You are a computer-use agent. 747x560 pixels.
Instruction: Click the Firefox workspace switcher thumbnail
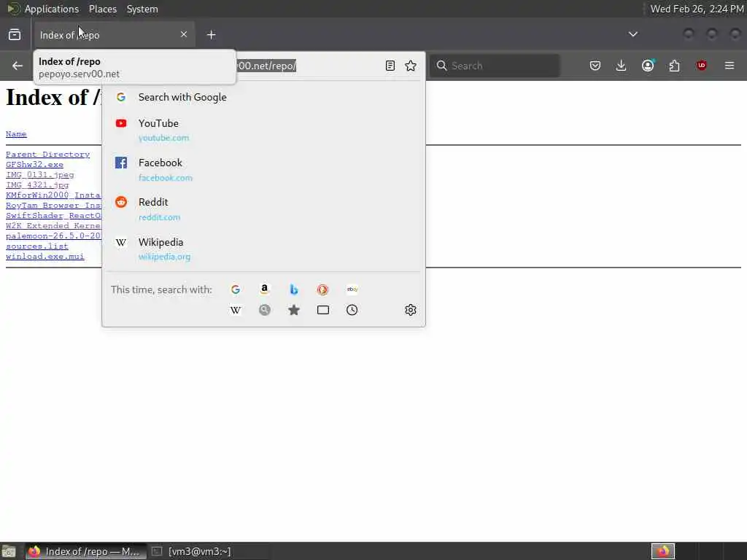(662, 551)
